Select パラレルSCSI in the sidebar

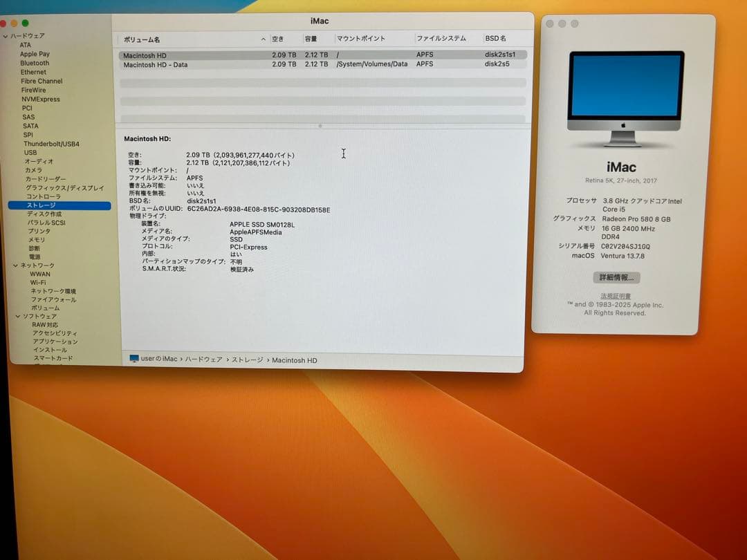46,223
